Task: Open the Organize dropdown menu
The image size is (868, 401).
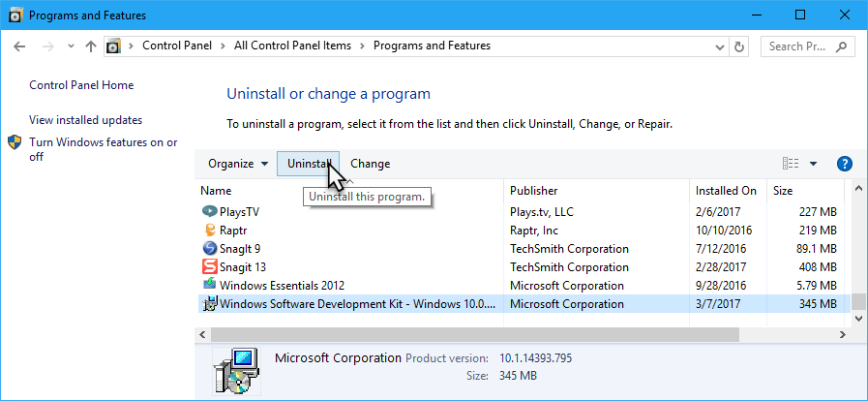Action: tap(238, 164)
